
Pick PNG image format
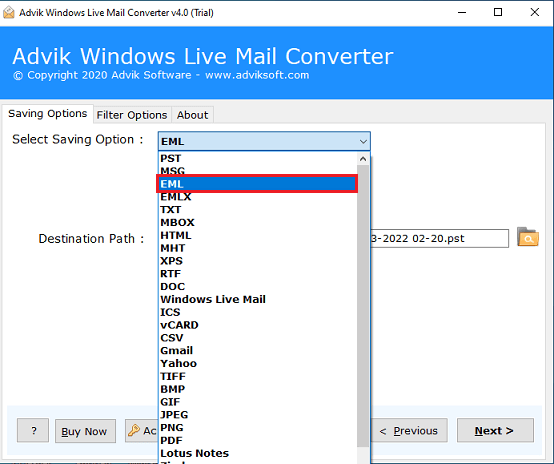258,428
